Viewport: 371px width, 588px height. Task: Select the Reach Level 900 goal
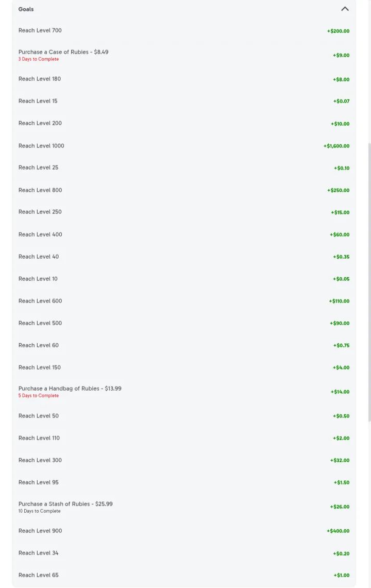[40, 531]
